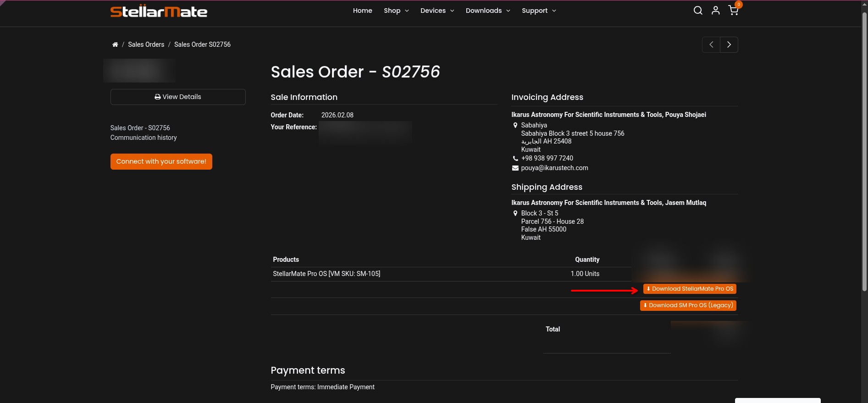The image size is (868, 403).
Task: Open the search icon in header
Action: coord(698,11)
